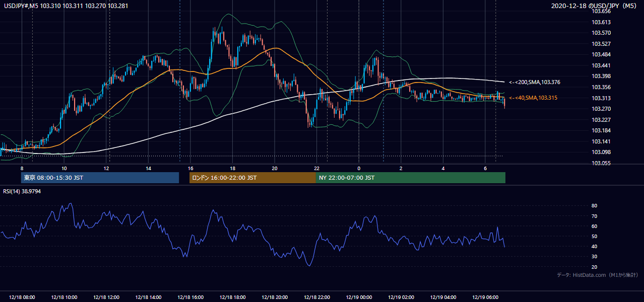Click price level 103.441 on the axis
The height and width of the screenshot is (302, 644).
(x=602, y=65)
